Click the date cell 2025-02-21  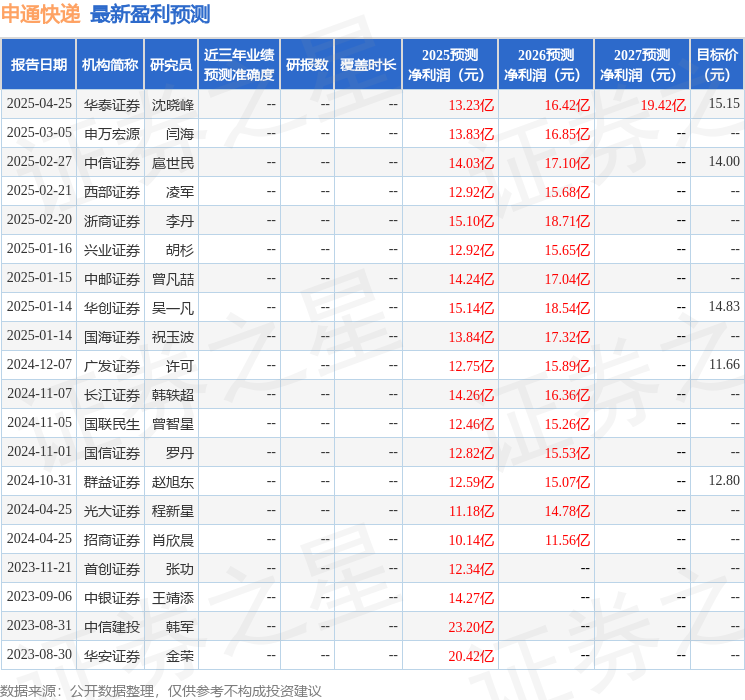coord(39,191)
